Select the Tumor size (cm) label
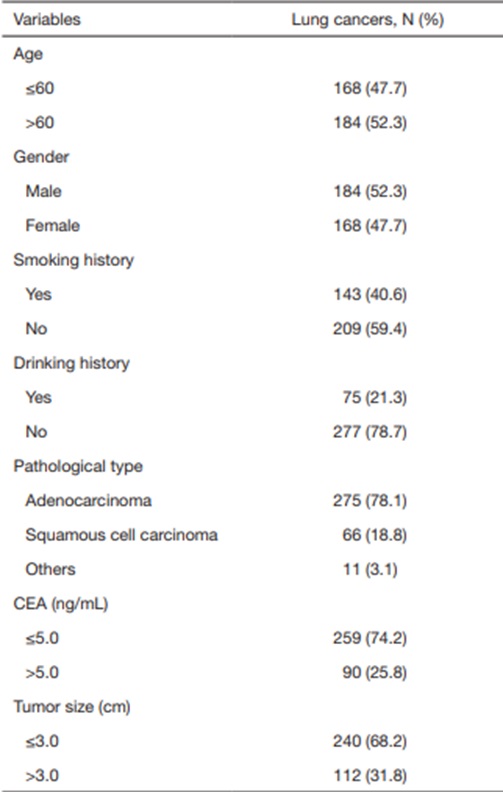Screen dimensions: 503x792 [72, 707]
